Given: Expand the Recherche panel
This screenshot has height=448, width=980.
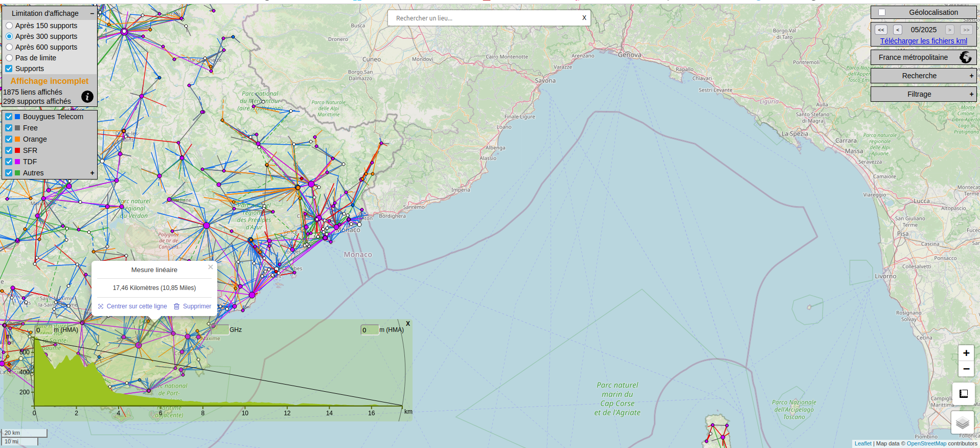Looking at the screenshot, I should (x=971, y=76).
